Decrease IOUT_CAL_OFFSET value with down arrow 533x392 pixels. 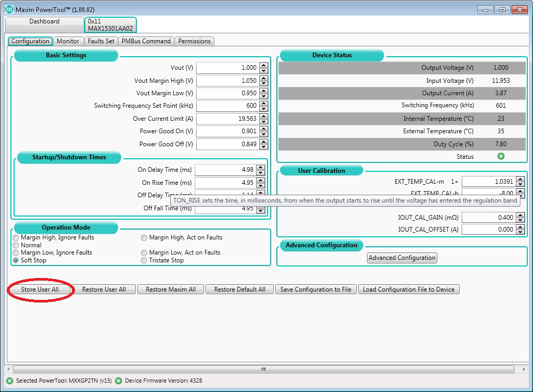tap(520, 232)
